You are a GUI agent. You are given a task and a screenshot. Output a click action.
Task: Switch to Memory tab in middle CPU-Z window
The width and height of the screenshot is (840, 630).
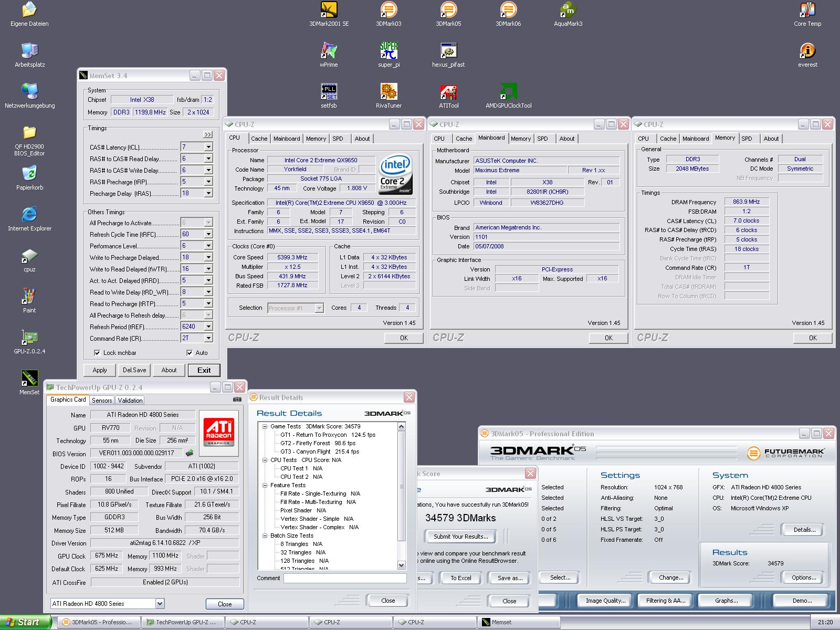(521, 139)
